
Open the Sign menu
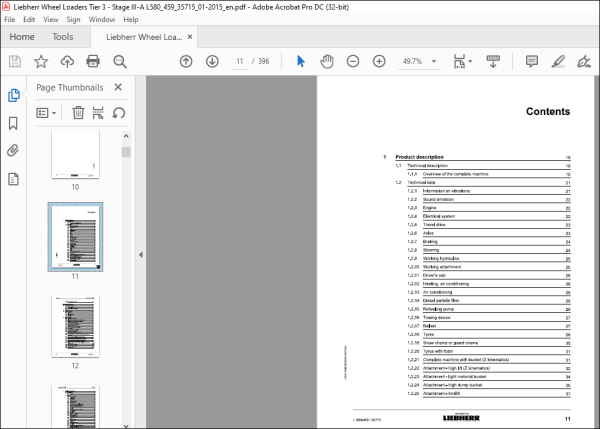pyautogui.click(x=73, y=20)
